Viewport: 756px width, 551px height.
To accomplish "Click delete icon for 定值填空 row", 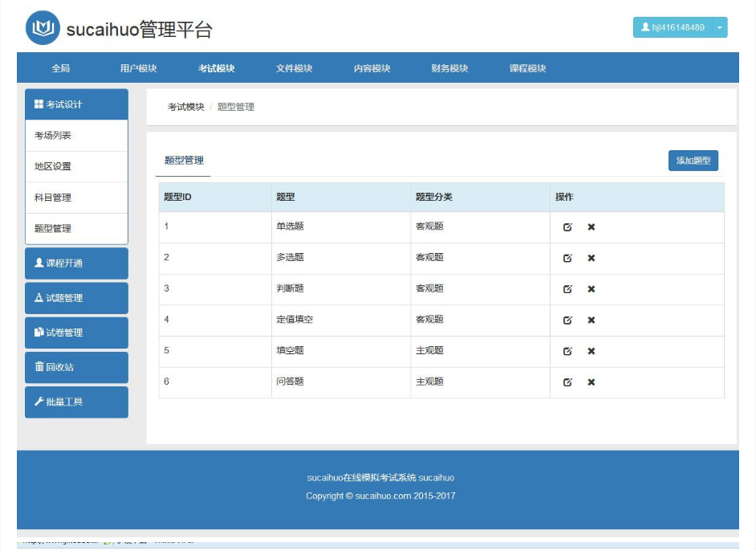I will coord(591,320).
